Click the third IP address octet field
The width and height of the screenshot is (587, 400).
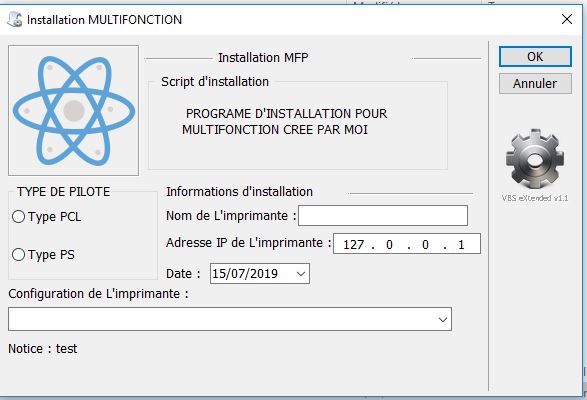425,245
